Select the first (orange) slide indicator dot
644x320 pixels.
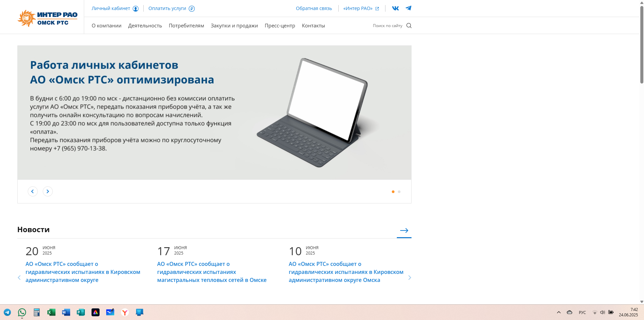click(393, 192)
